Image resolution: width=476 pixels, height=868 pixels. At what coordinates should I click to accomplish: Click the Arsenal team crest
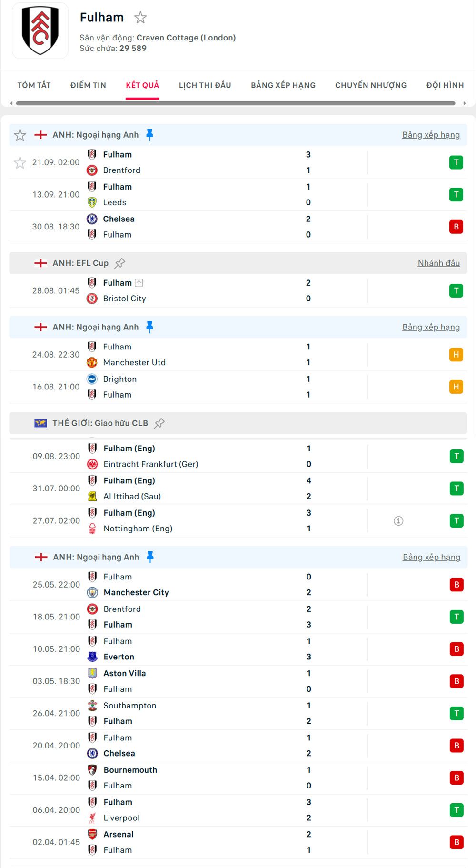[x=93, y=835]
